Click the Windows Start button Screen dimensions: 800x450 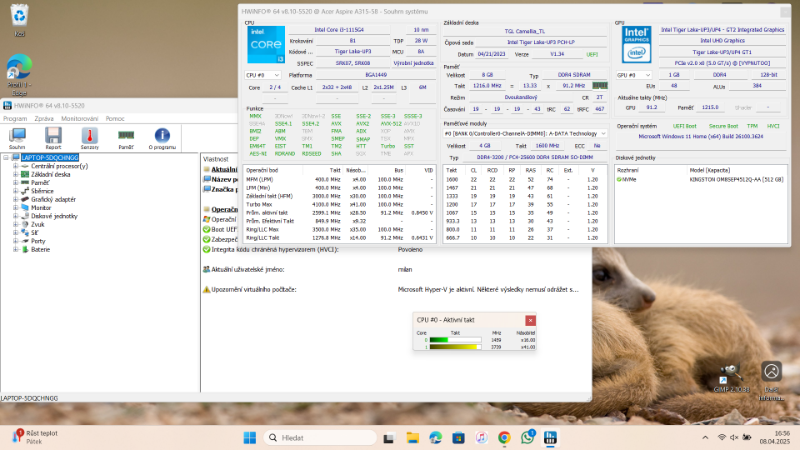click(250, 438)
